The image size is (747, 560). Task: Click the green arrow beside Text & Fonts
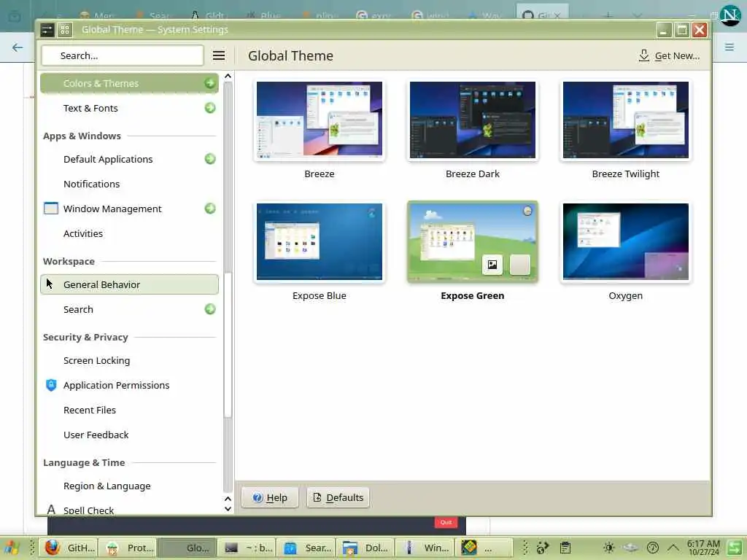tap(209, 108)
